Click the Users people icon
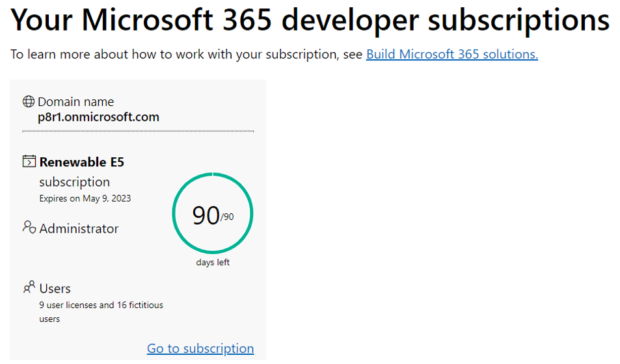620x364 pixels. (x=29, y=287)
